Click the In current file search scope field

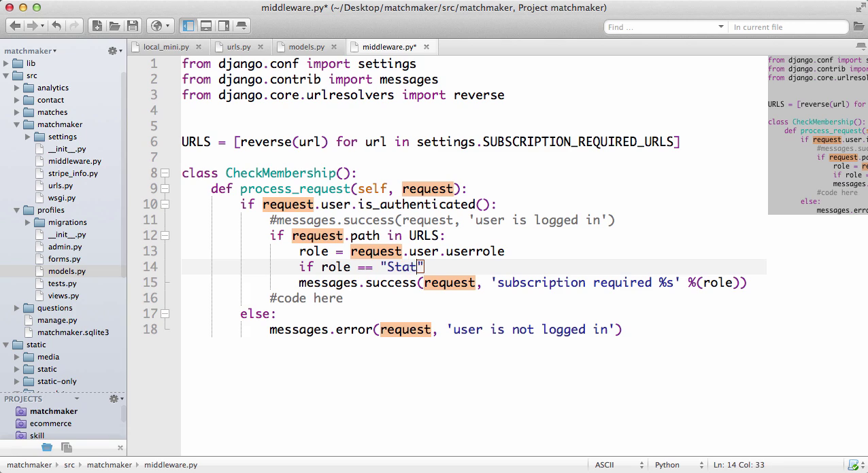pyautogui.click(x=788, y=27)
